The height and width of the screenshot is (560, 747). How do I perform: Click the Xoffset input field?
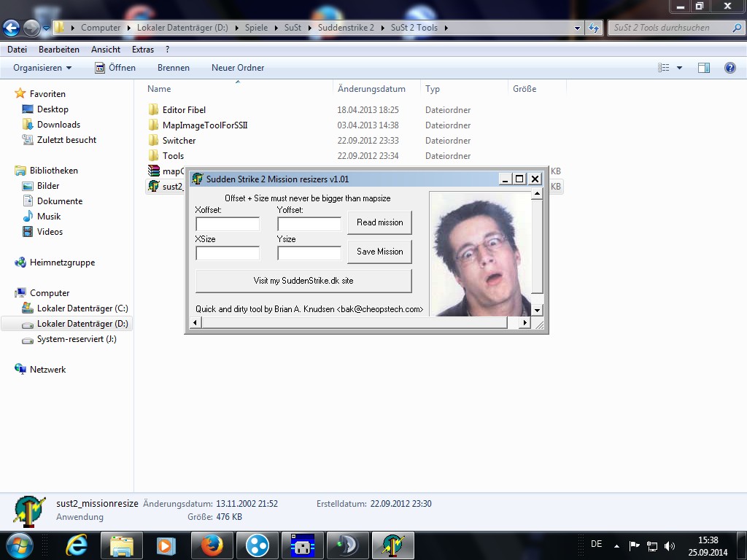[228, 224]
